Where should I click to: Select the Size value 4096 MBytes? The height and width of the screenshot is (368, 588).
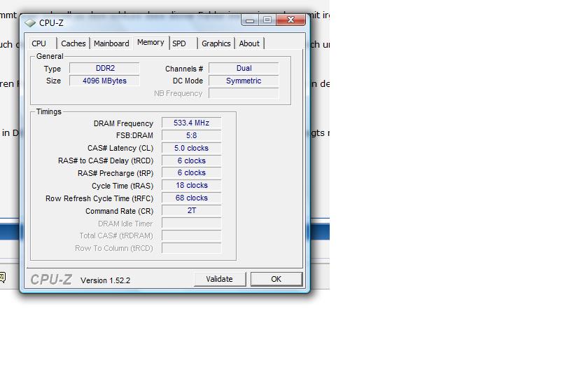(x=104, y=81)
